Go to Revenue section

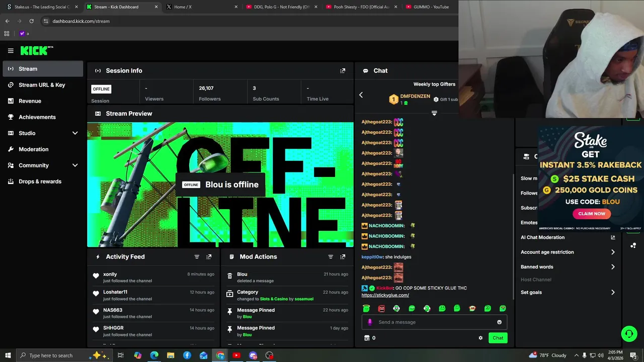(43, 101)
